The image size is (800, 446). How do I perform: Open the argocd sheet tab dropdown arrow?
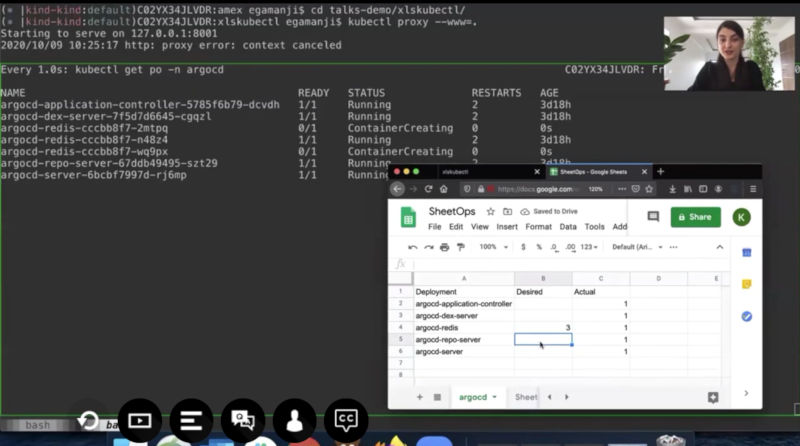(x=494, y=397)
